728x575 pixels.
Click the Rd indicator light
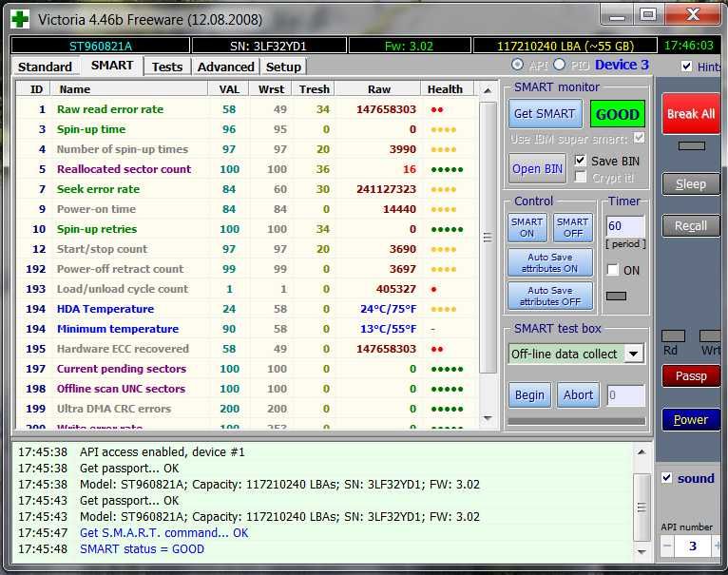pyautogui.click(x=673, y=335)
